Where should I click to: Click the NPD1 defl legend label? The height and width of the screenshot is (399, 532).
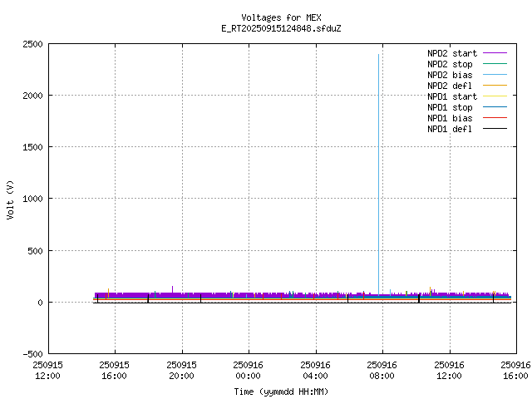tap(450, 129)
